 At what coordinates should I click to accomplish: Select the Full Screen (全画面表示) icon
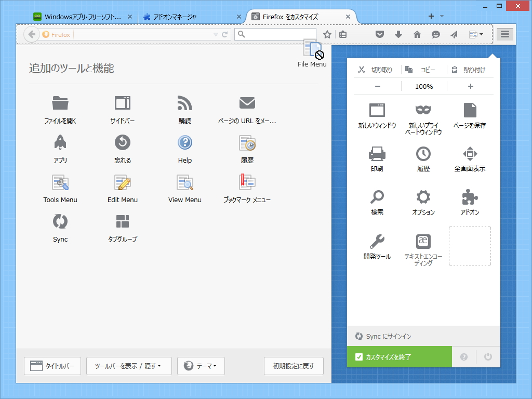coord(470,154)
